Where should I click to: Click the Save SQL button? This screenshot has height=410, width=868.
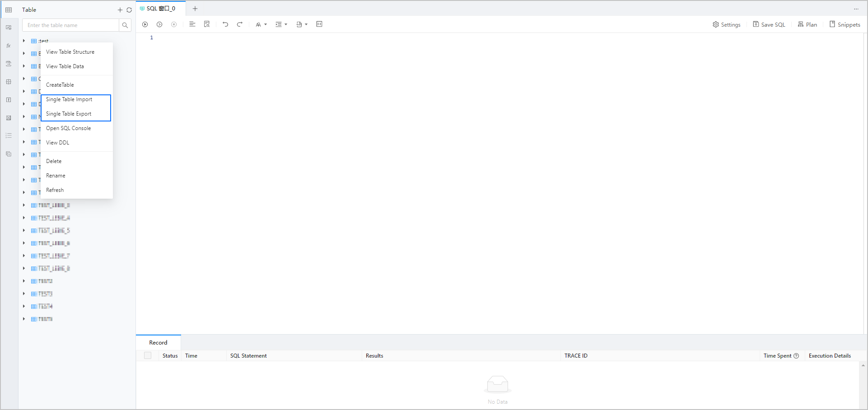(x=769, y=25)
